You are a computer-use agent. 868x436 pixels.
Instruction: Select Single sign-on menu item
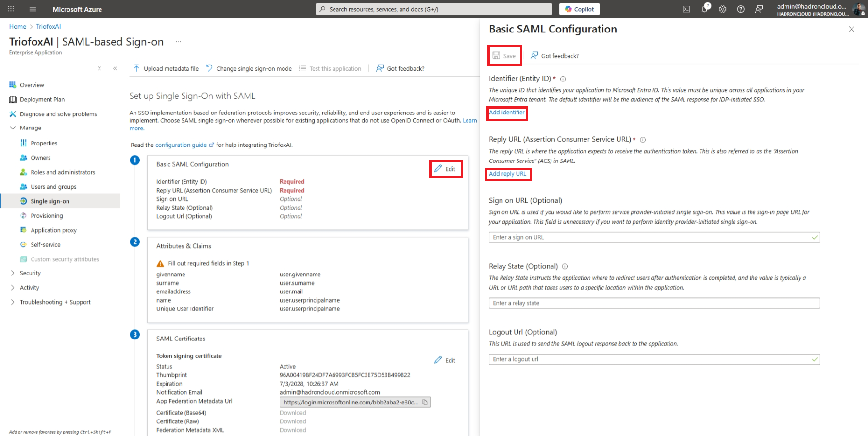point(61,201)
